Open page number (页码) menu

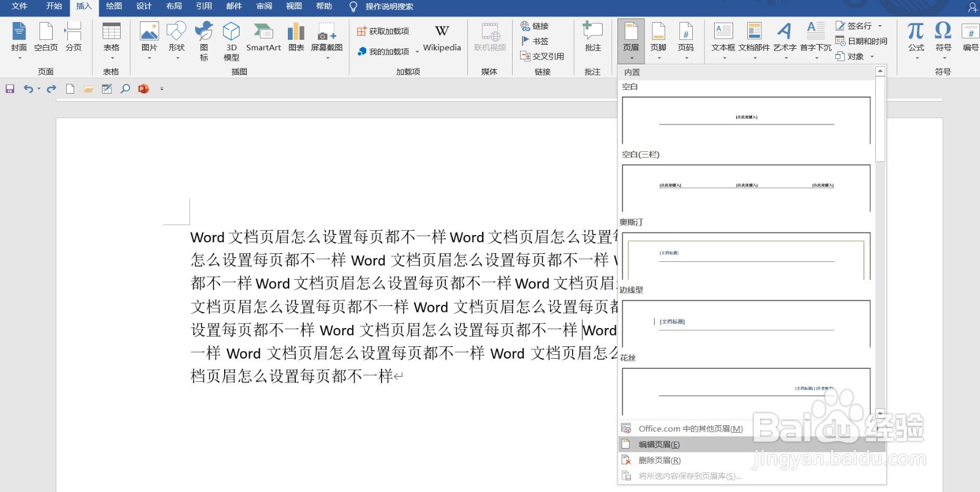coord(686,40)
